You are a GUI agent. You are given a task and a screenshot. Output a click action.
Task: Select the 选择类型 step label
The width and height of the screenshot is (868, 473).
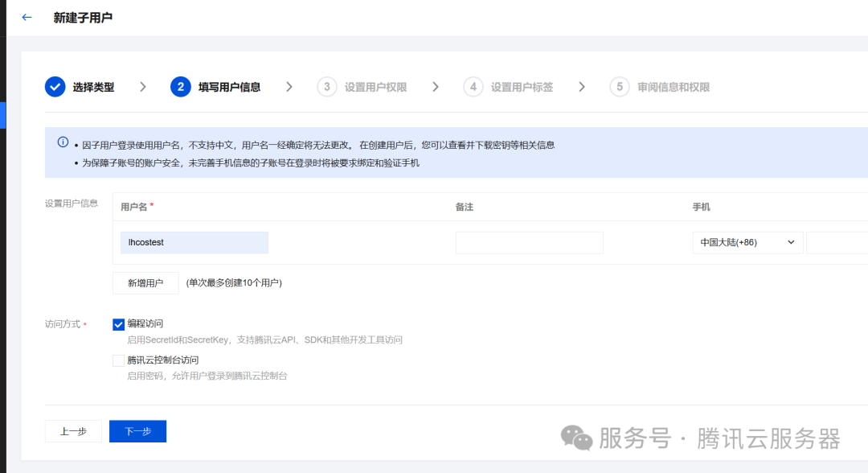coord(93,88)
